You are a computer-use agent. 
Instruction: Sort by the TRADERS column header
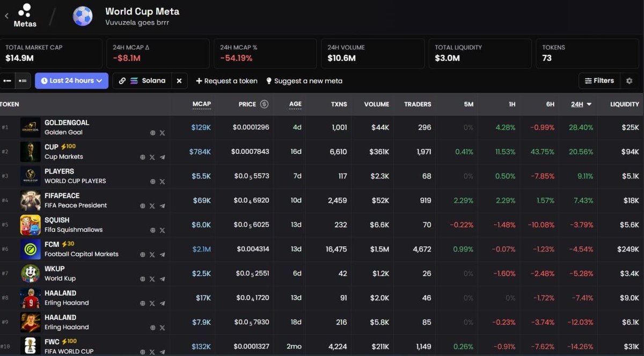coord(418,104)
